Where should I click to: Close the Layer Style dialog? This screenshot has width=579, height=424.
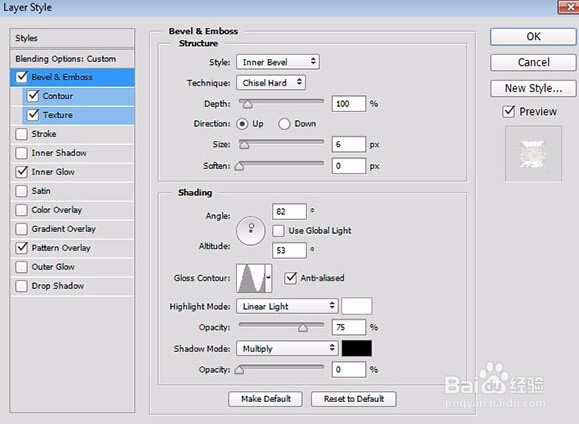click(568, 7)
